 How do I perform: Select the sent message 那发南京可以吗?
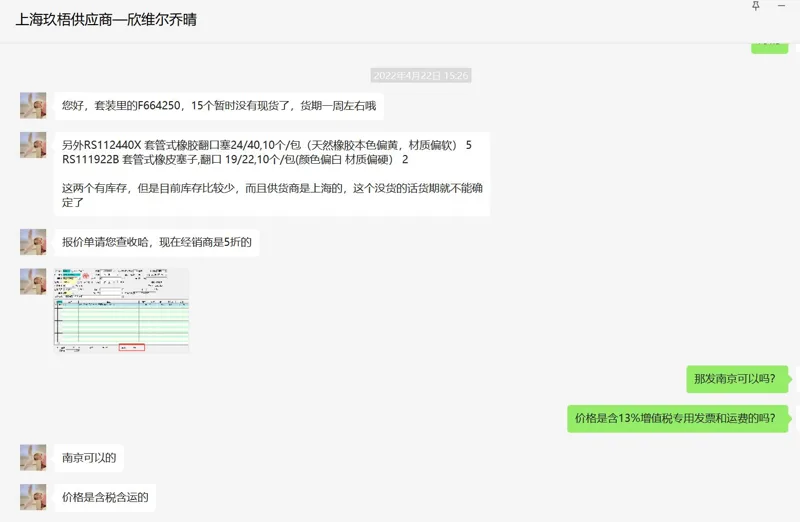[737, 379]
